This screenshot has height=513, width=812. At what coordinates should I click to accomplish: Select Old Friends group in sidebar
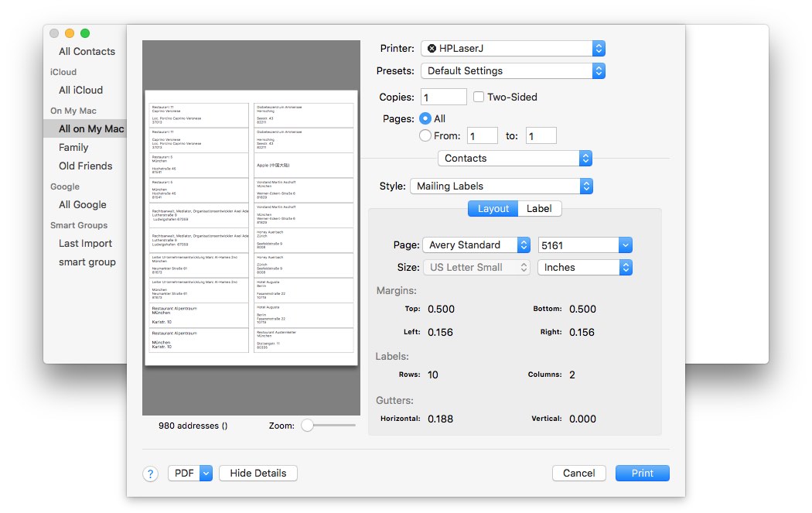tap(85, 166)
